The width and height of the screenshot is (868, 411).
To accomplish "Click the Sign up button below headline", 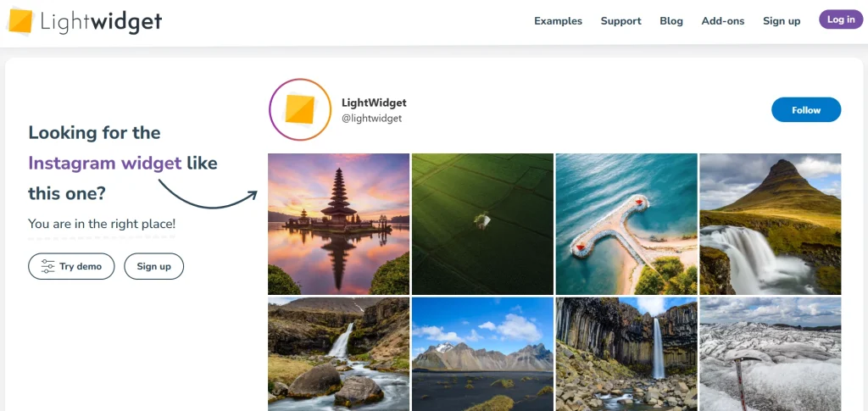I will point(153,266).
